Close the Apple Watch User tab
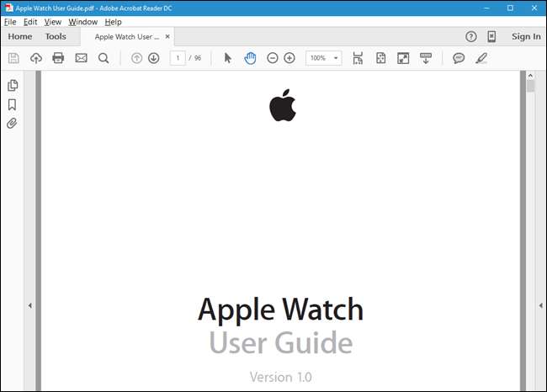 [167, 36]
